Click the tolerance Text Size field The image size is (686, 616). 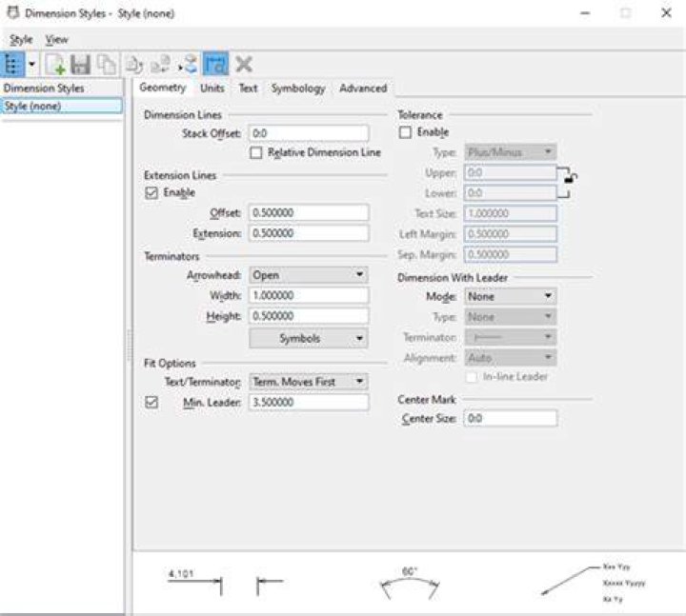coord(511,213)
